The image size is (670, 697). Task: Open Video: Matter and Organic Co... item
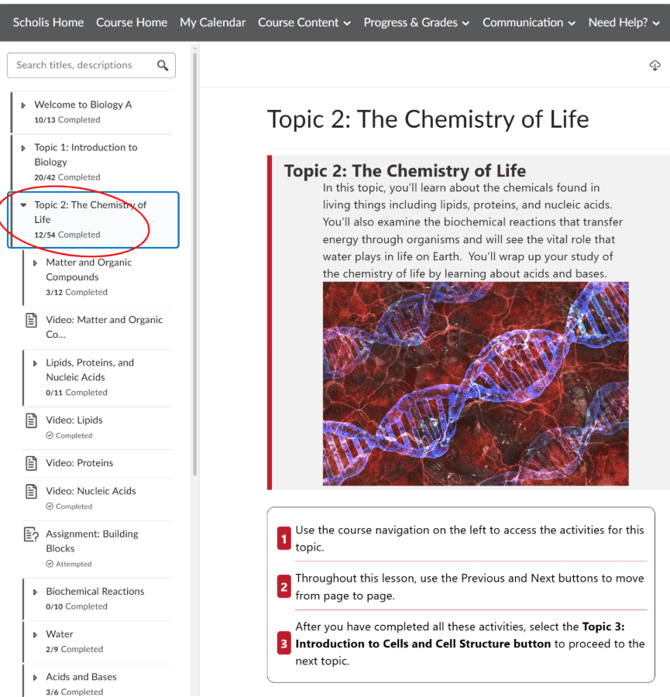104,327
